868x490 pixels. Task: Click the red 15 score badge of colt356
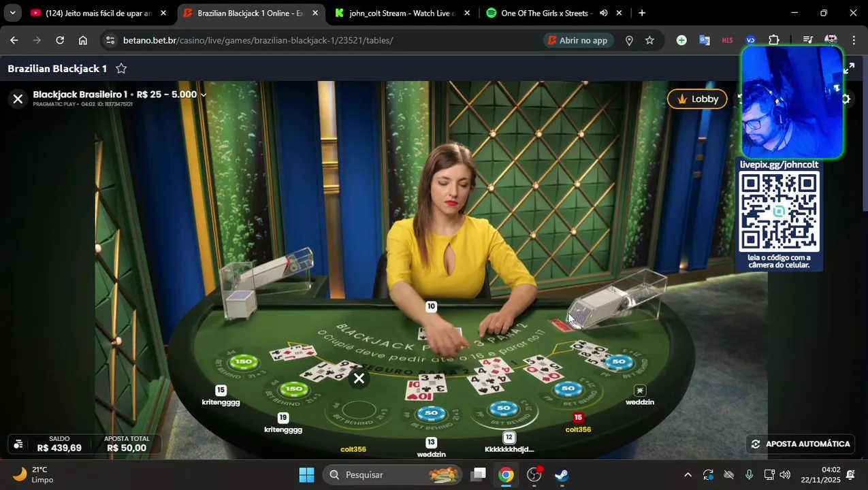pyautogui.click(x=578, y=418)
